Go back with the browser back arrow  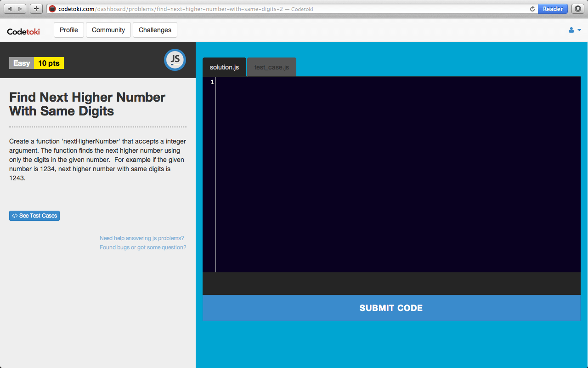[9, 9]
